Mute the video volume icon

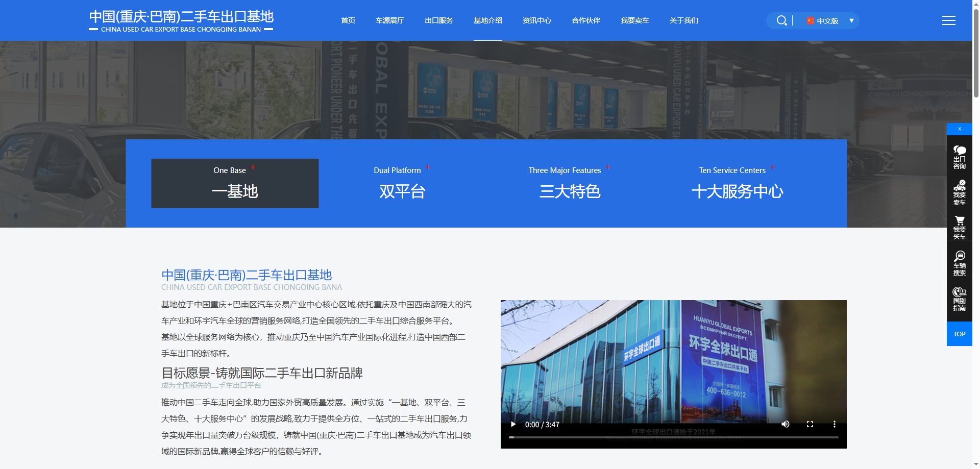(x=786, y=424)
